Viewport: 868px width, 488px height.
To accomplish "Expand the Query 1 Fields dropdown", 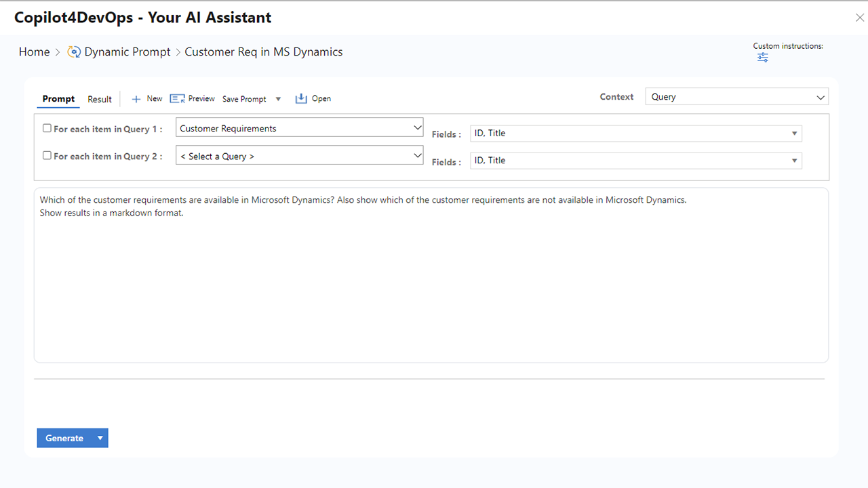I will tap(636, 134).
